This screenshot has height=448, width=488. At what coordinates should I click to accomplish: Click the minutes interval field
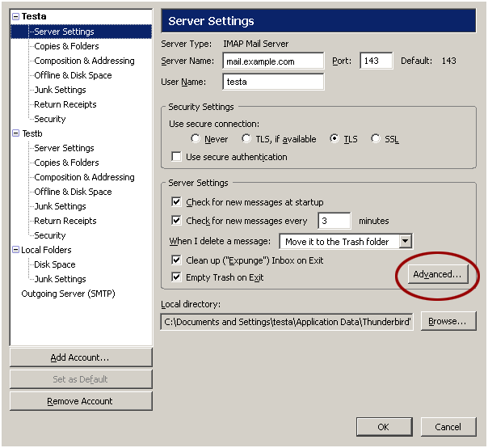pyautogui.click(x=334, y=221)
